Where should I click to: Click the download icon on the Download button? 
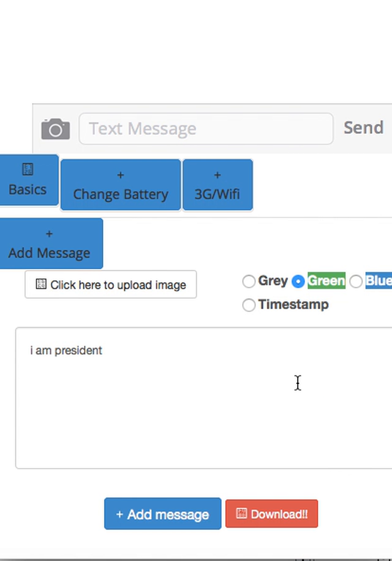[x=242, y=513]
